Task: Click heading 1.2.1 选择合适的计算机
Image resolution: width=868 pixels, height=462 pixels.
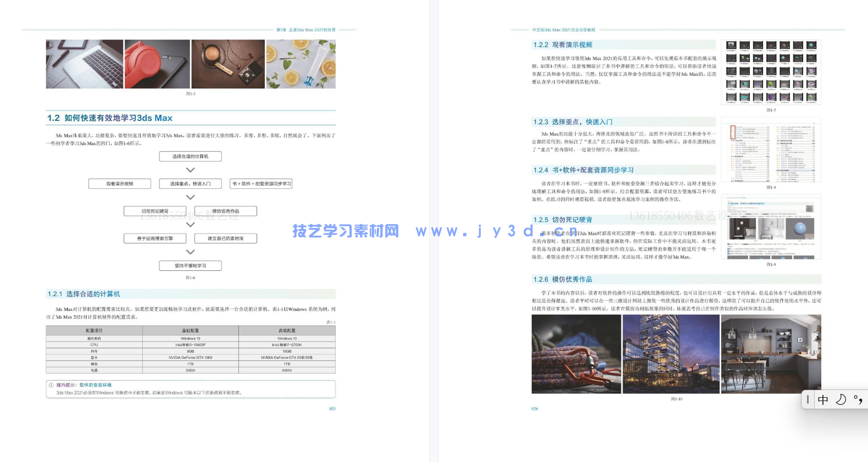Action: pyautogui.click(x=84, y=294)
